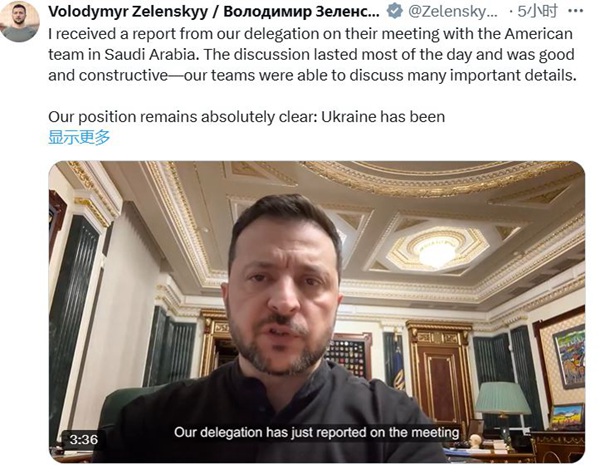The width and height of the screenshot is (600, 474).
Task: Click the blue verified badge icon
Action: click(395, 11)
